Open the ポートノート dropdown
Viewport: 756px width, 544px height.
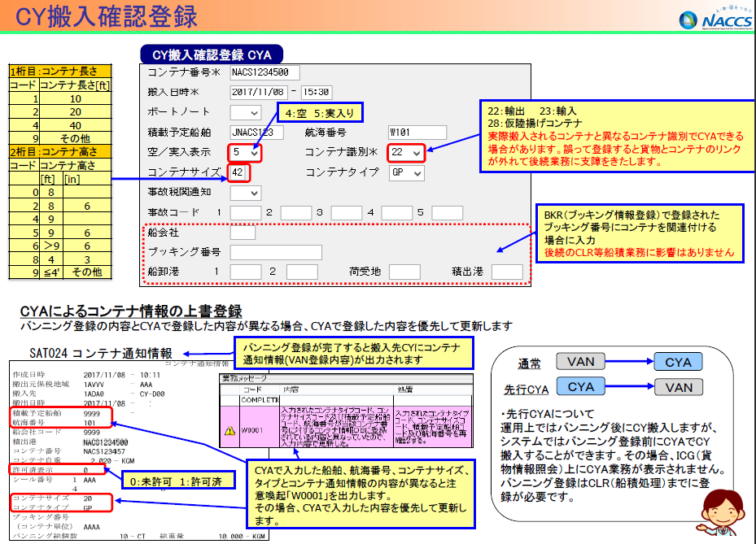point(246,112)
